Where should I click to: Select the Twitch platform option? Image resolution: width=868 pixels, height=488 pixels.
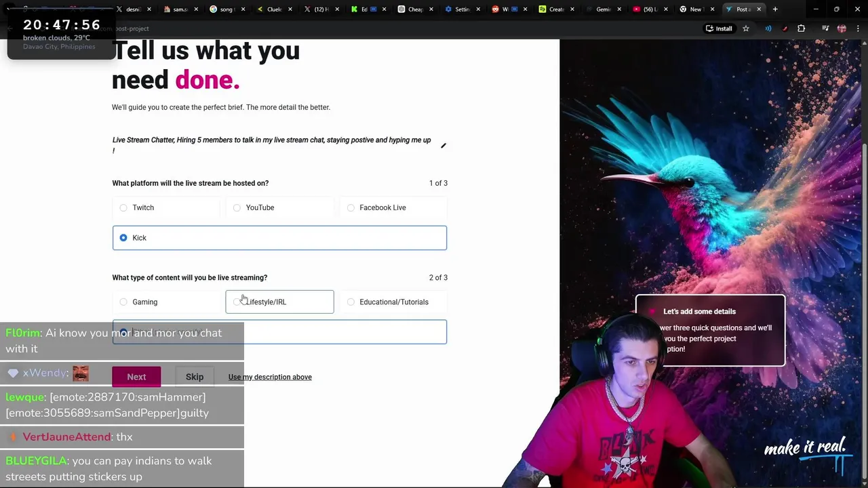(166, 207)
